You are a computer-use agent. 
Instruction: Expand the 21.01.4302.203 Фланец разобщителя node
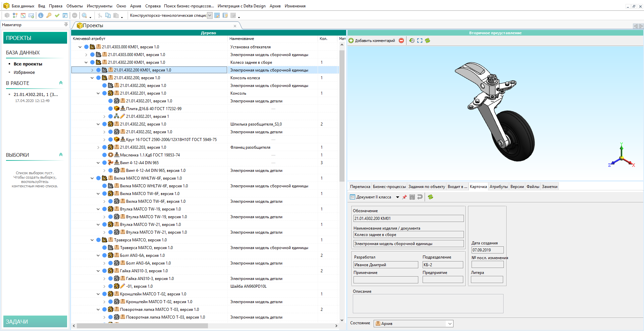[98, 147]
